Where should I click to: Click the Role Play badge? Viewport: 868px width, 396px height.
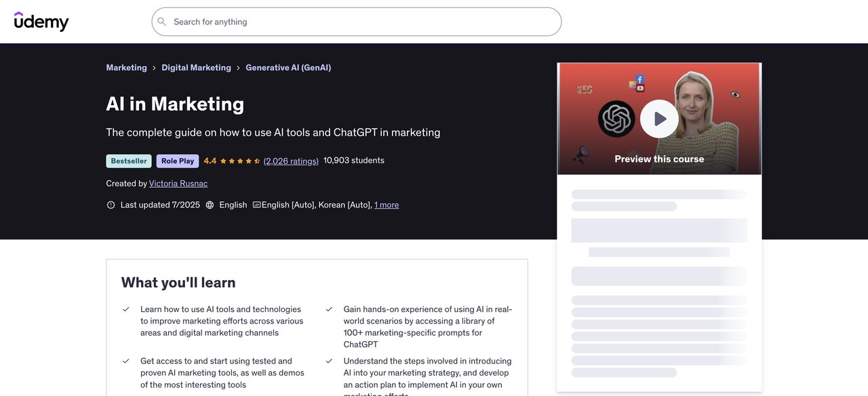[178, 161]
